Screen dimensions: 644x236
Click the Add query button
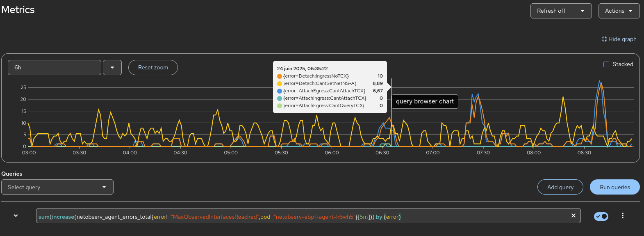point(560,187)
